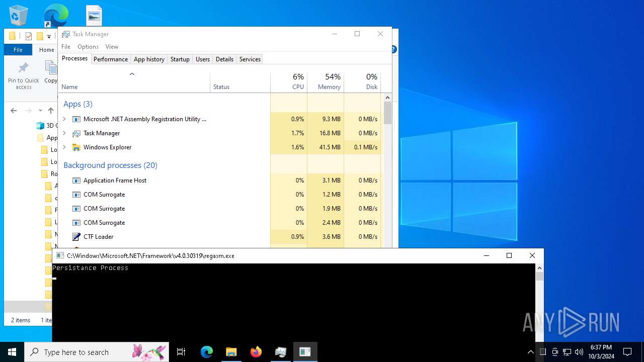
Task: Switch to Task Manager taskbar button
Action: 280,352
